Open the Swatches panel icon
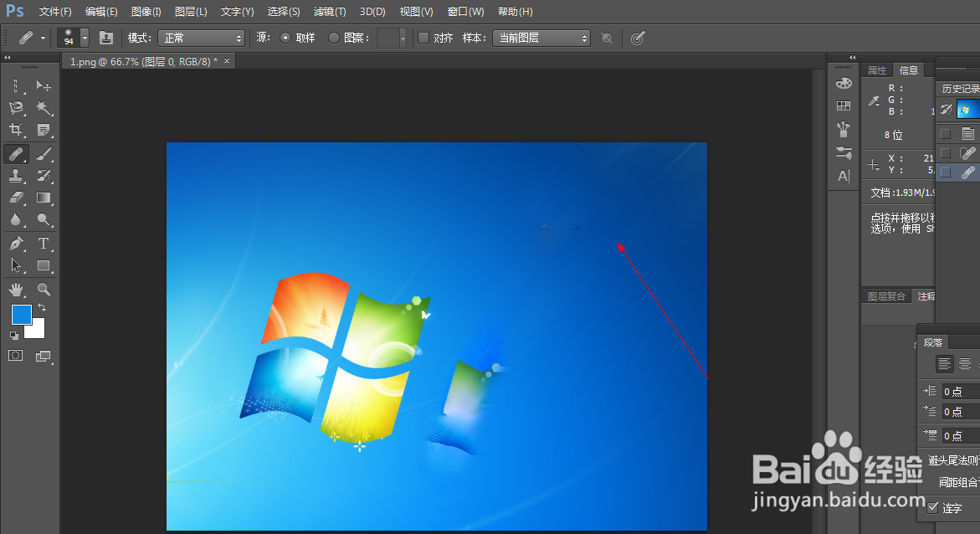Viewport: 980px width, 534px height. click(844, 106)
